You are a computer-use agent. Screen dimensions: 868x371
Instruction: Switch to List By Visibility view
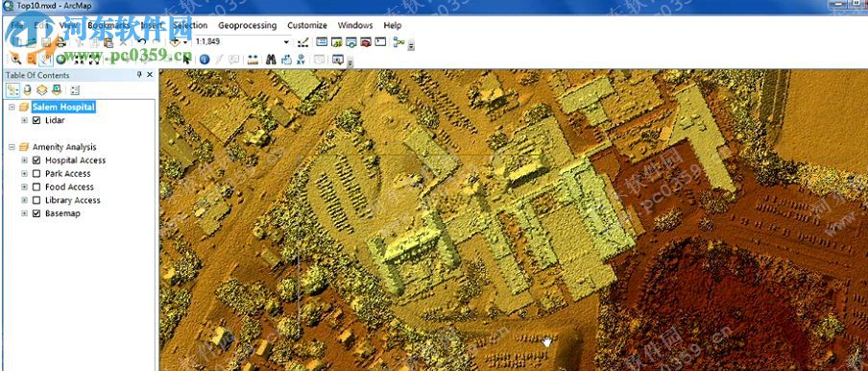41,89
